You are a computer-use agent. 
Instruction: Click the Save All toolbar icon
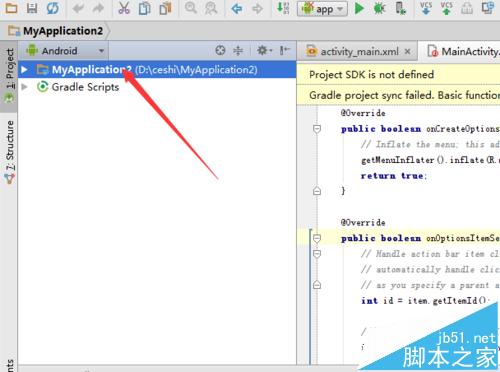pyautogui.click(x=32, y=8)
